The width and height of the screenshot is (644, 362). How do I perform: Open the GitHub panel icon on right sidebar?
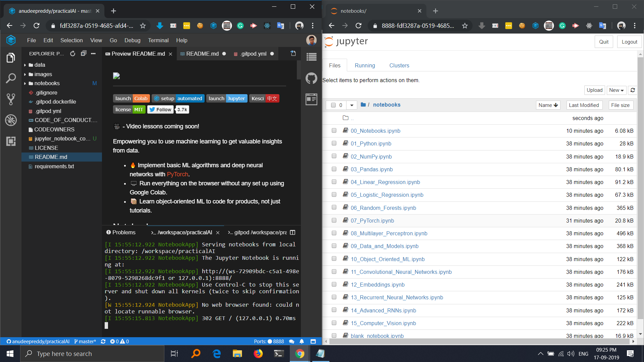pyautogui.click(x=311, y=78)
